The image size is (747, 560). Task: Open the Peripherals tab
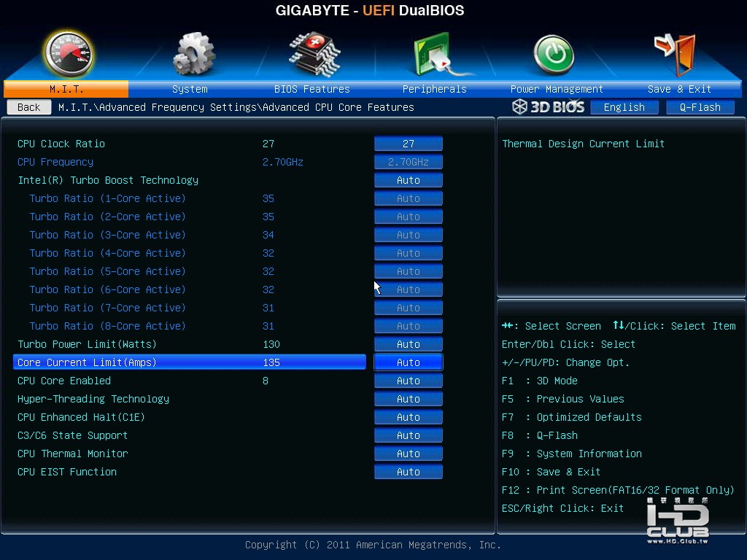coord(435,89)
